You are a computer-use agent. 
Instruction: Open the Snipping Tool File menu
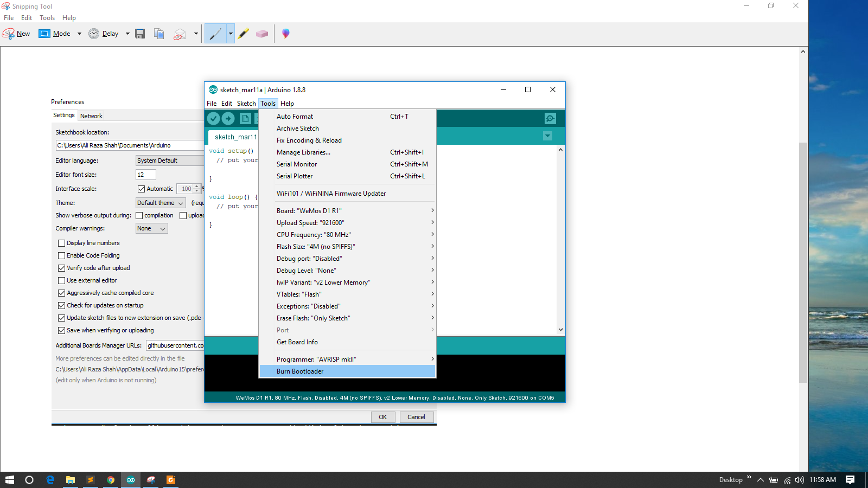[x=9, y=18]
